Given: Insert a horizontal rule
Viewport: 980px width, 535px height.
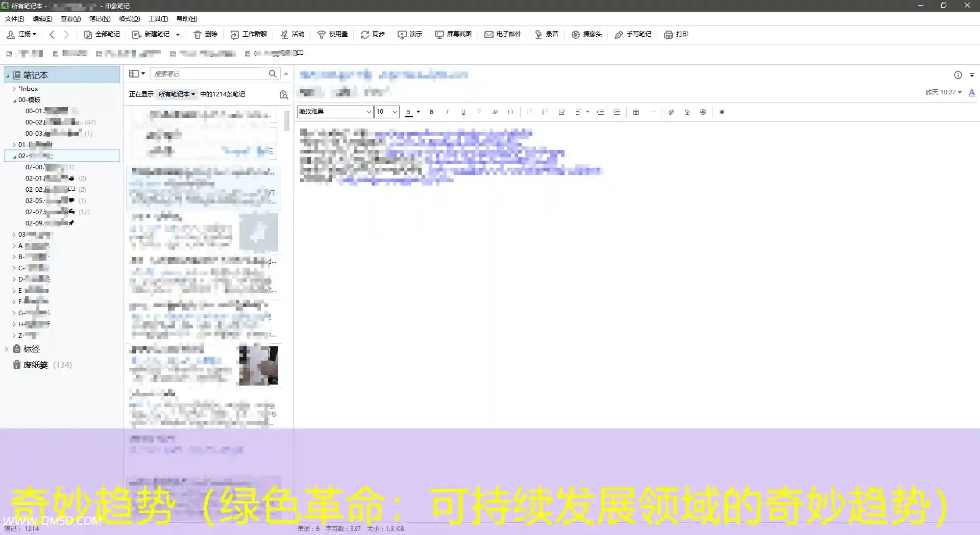Looking at the screenshot, I should 652,112.
